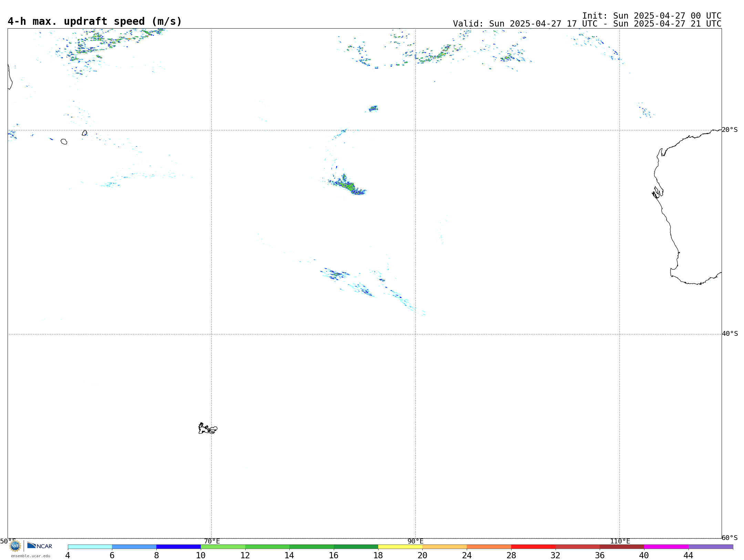Pick the dark red 36-40 colorbar swatch
The height and width of the screenshot is (560, 744).
point(622,547)
